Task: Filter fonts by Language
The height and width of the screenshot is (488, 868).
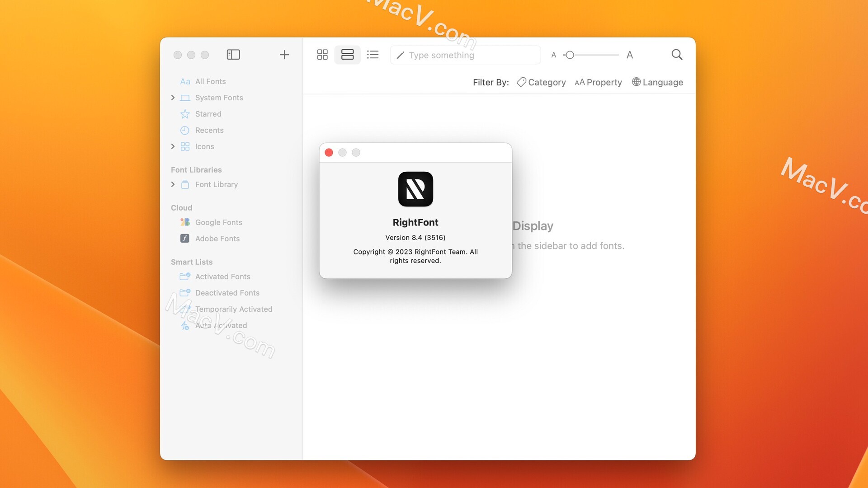Action: [657, 82]
